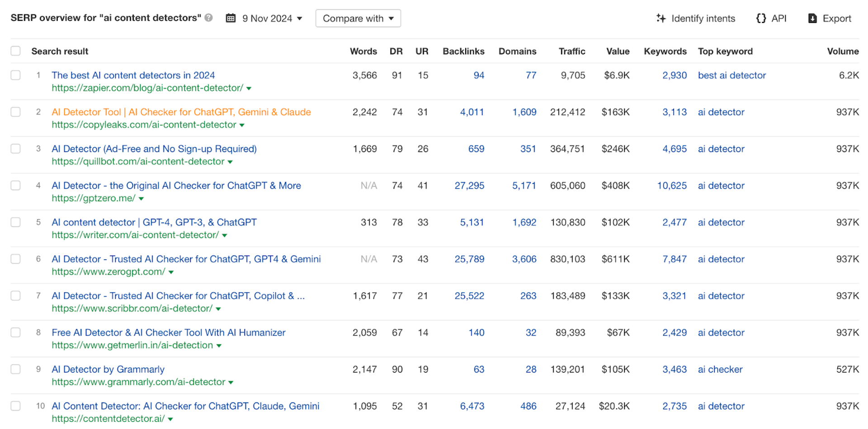The image size is (868, 429).
Task: Expand the arrow next to contentdetector.ai URL
Action: tap(170, 419)
